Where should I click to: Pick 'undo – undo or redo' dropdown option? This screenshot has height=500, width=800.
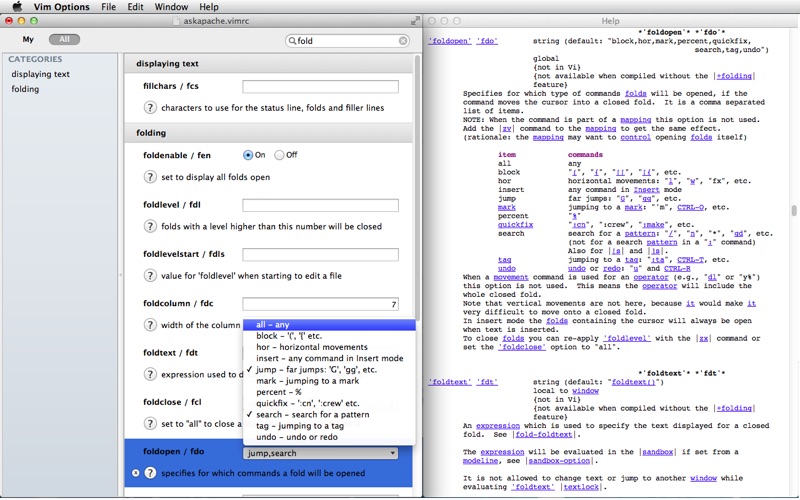298,438
